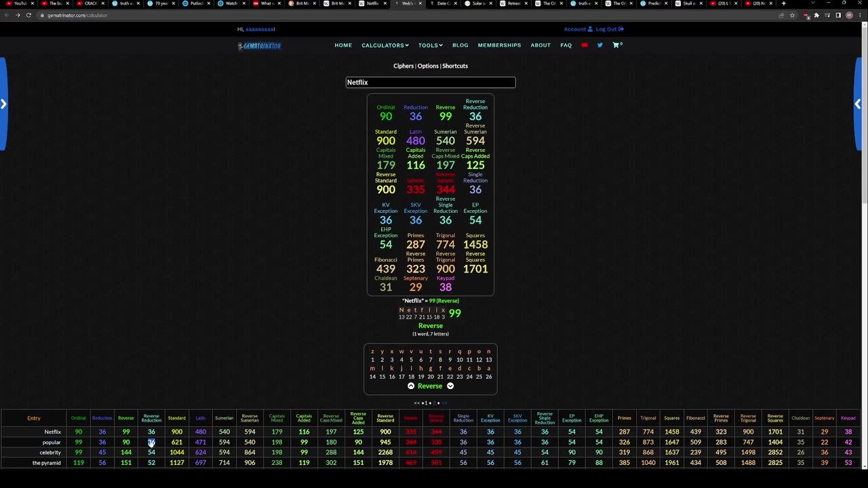Click the Entry column header
The width and height of the screenshot is (868, 488).
coord(34,418)
